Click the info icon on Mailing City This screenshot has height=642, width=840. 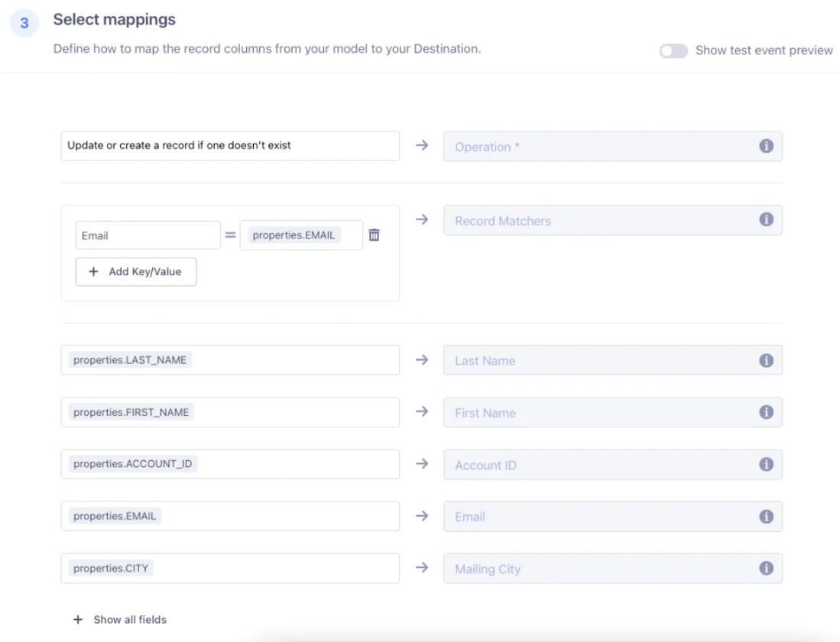pos(767,568)
